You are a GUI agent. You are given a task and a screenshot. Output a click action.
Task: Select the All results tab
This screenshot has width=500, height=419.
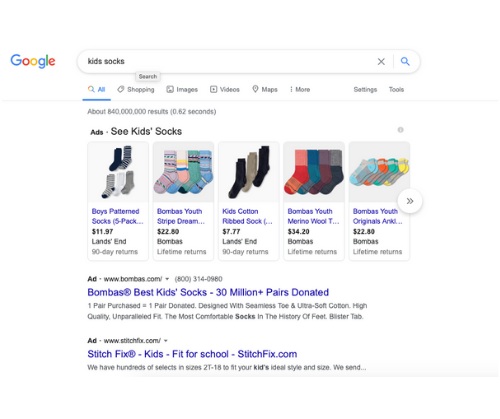[96, 89]
